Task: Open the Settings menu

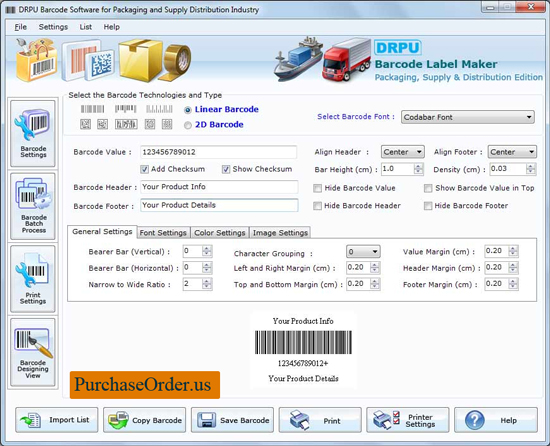Action: 53,27
